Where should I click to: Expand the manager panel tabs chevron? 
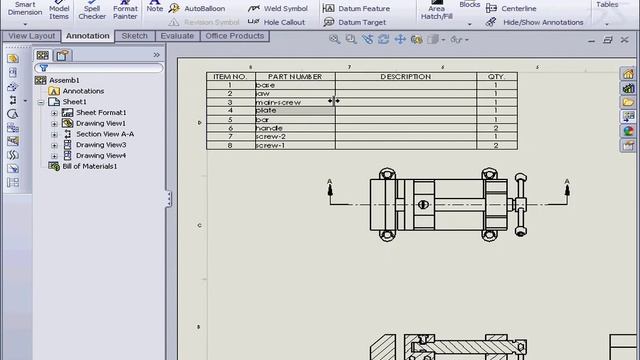tap(156, 55)
